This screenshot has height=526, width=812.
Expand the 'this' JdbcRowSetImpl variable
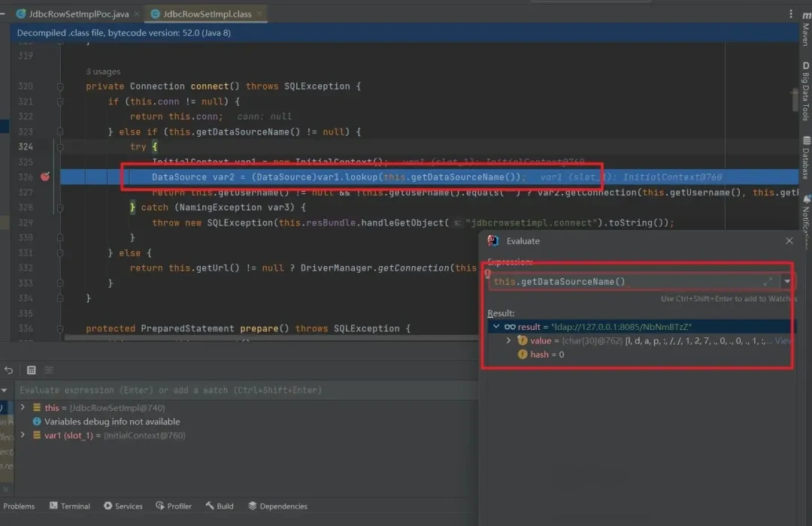pyautogui.click(x=23, y=407)
